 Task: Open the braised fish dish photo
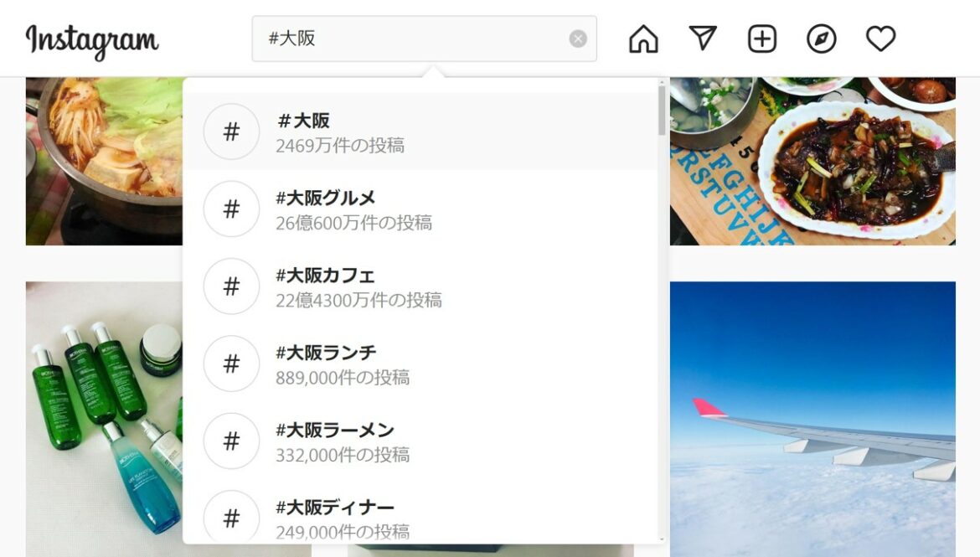(x=812, y=162)
